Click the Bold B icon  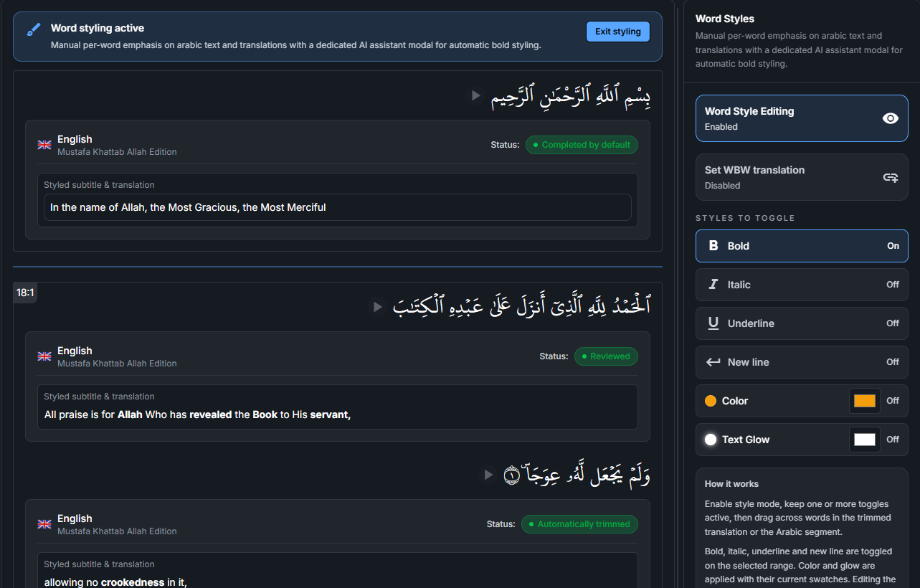713,246
